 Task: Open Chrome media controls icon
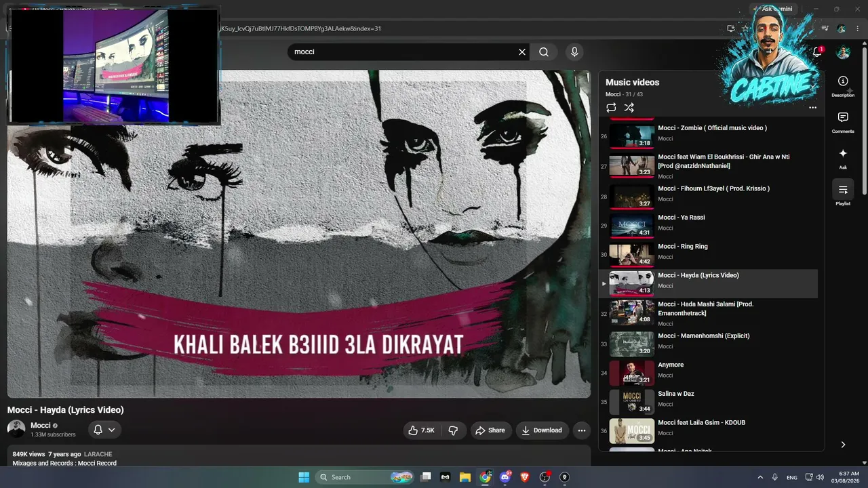[x=825, y=28]
